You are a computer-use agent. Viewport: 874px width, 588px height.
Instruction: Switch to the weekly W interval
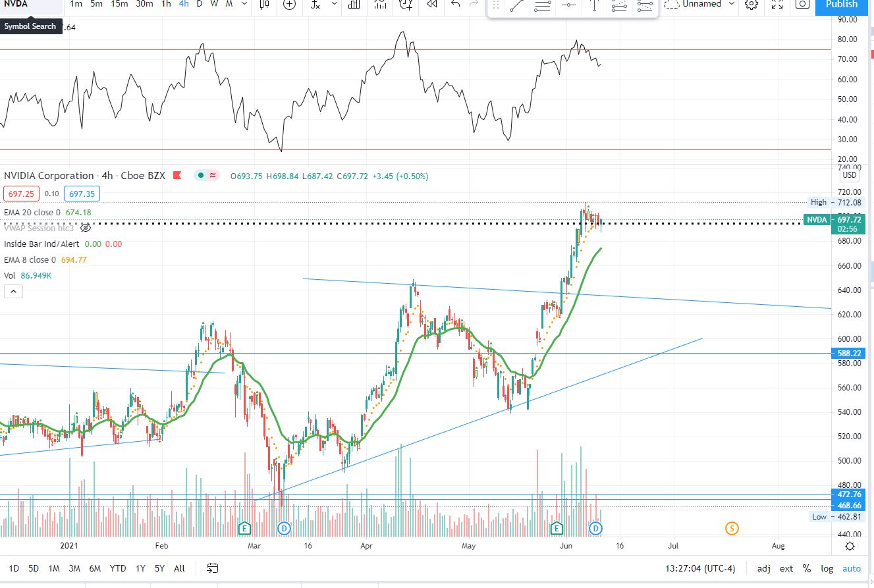point(214,4)
